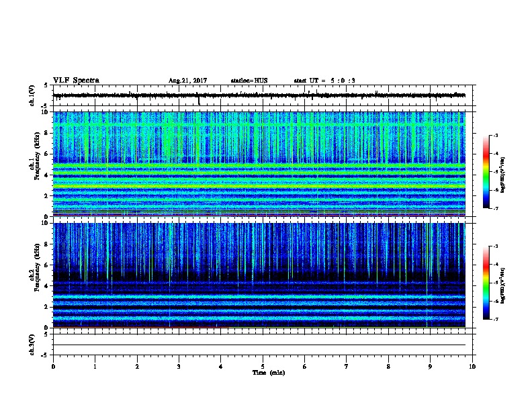Click the -7 value on ch.1 colorbar

coord(495,208)
